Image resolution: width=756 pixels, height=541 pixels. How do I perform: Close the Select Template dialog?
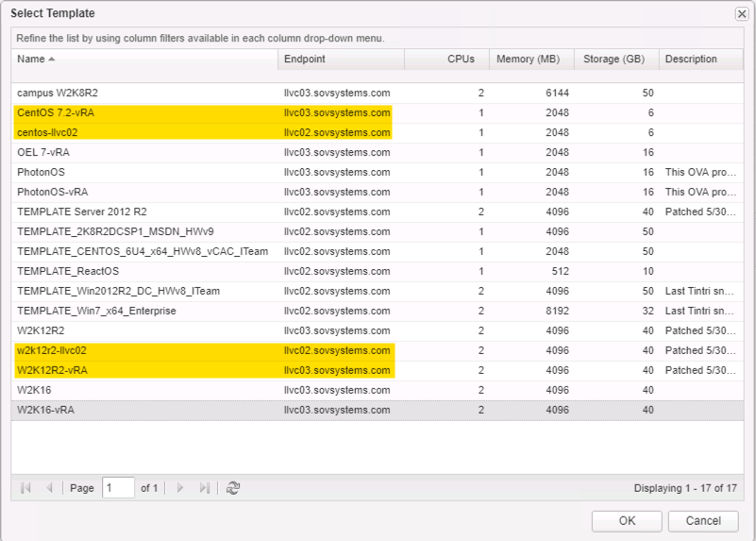tap(742, 14)
